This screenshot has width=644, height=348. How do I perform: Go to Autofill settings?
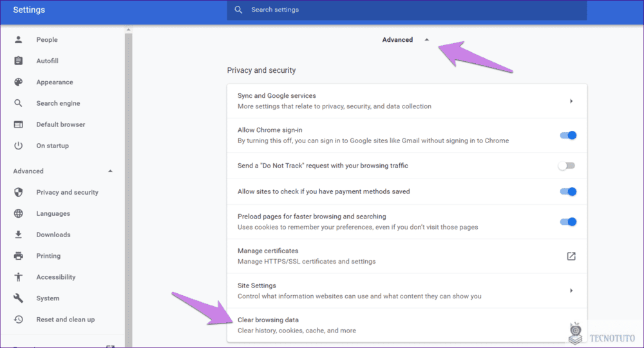click(47, 61)
